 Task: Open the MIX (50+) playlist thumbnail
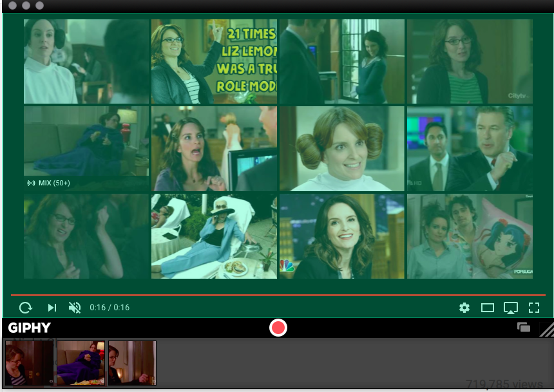click(86, 149)
